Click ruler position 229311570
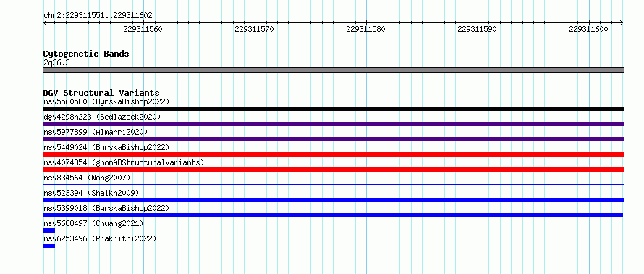The width and height of the screenshot is (644, 274). (x=254, y=29)
